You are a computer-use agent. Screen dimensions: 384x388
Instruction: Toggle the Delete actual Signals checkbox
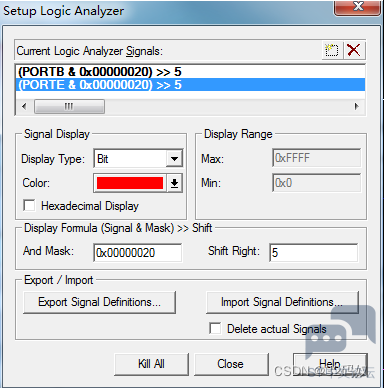point(215,328)
